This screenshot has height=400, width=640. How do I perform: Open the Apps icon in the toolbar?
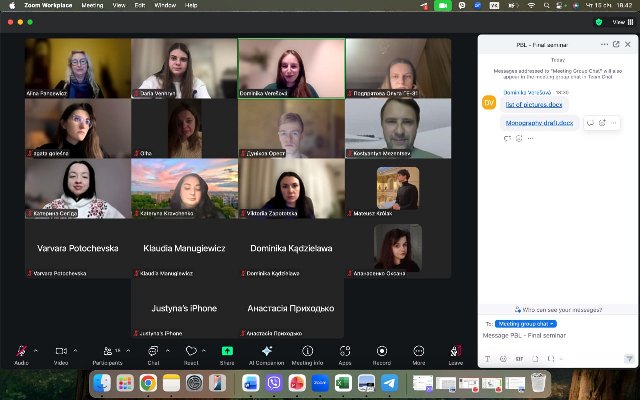[x=345, y=352]
